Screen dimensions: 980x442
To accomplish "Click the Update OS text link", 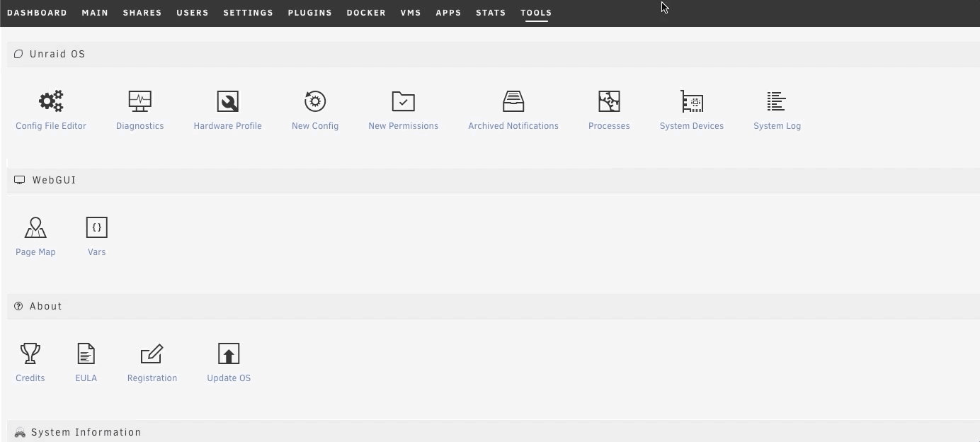I will (229, 378).
